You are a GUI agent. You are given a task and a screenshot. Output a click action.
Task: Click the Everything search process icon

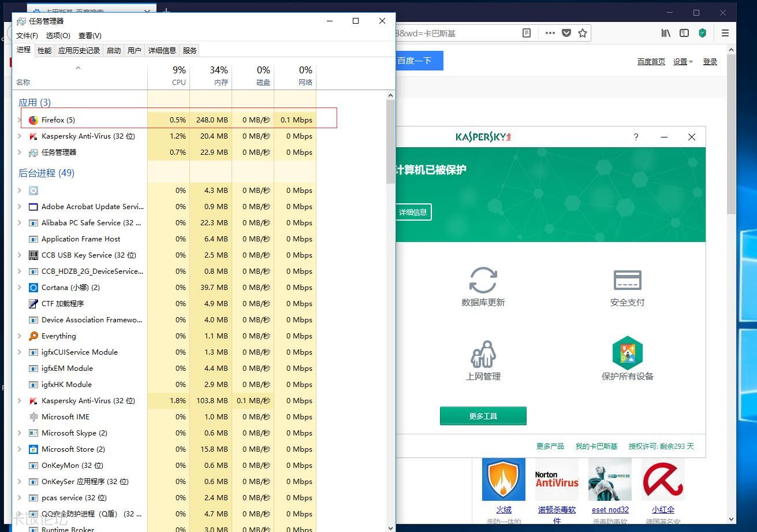pos(33,336)
